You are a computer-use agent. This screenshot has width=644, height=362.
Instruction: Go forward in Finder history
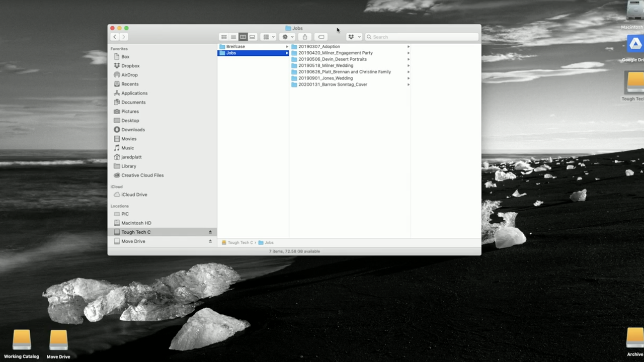click(124, 37)
